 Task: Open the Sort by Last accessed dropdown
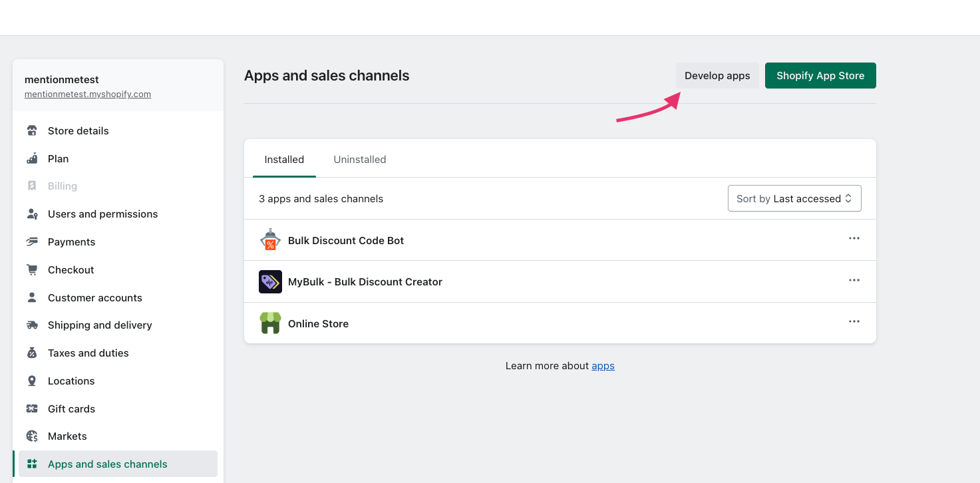point(794,198)
